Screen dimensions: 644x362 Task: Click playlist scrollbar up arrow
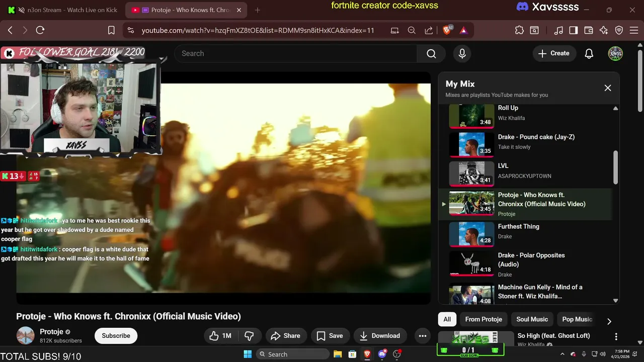(615, 108)
